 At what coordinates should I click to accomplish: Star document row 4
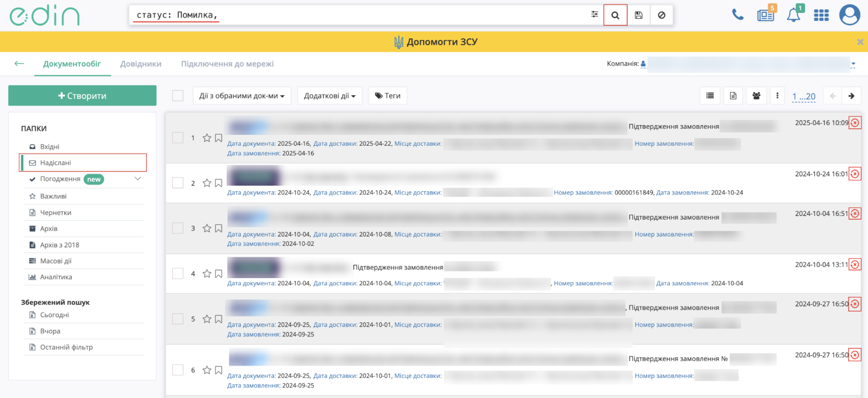point(207,273)
